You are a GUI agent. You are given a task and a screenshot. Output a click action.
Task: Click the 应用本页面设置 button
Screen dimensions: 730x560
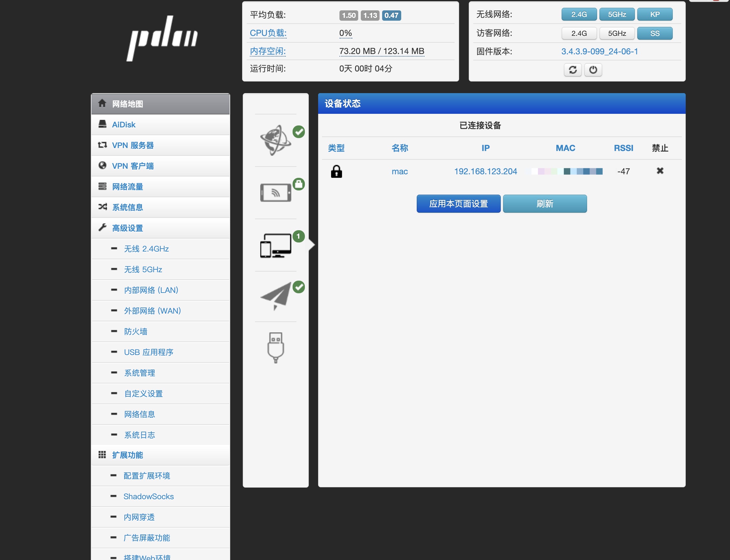[x=458, y=203]
